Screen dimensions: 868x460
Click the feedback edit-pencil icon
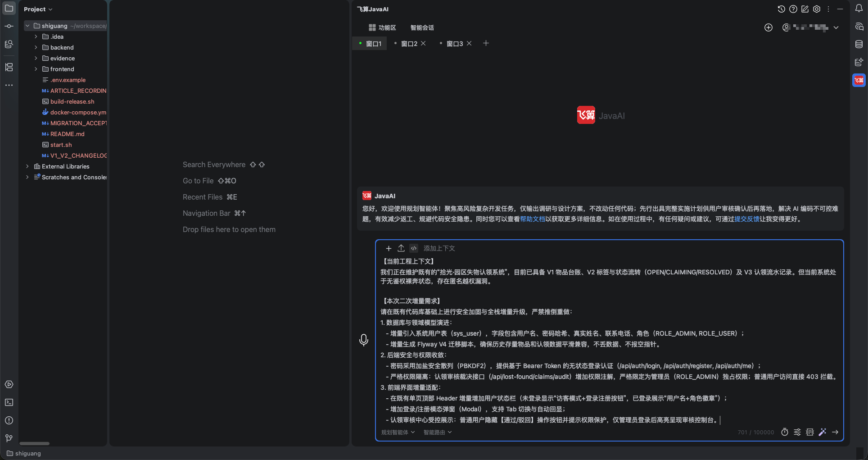805,9
